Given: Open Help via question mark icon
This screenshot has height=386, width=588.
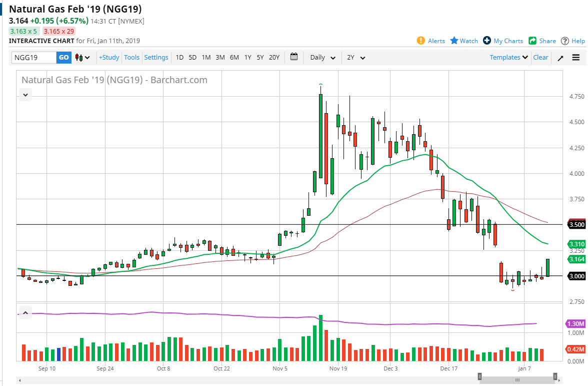Looking at the screenshot, I should tap(565, 41).
